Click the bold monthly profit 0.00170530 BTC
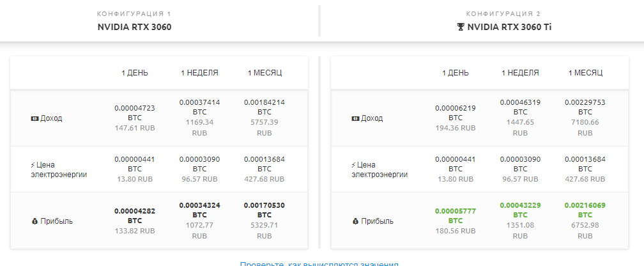644x266 pixels. click(264, 210)
